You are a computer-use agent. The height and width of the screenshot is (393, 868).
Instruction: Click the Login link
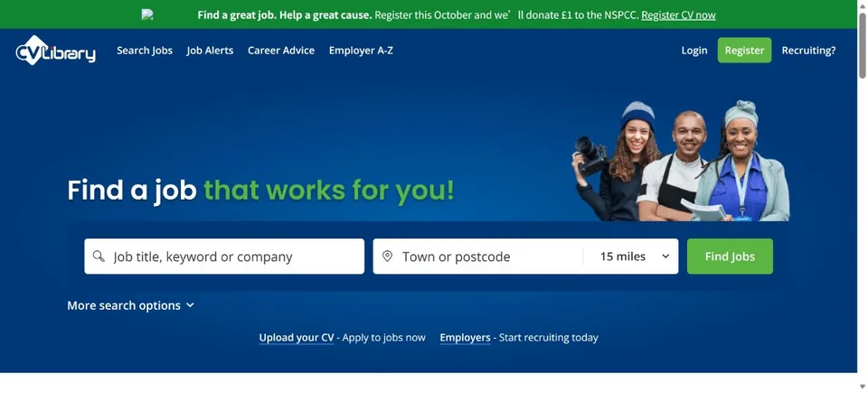tap(694, 51)
